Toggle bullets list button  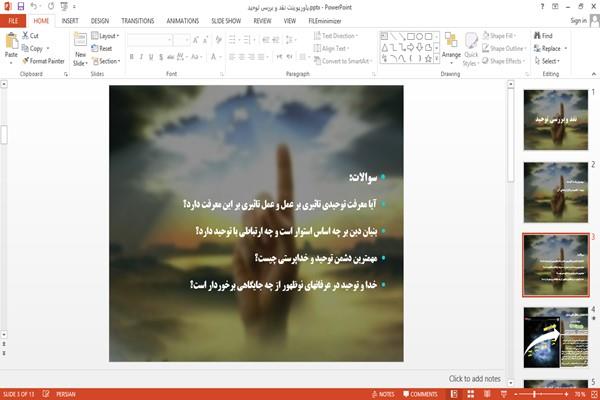[233, 40]
